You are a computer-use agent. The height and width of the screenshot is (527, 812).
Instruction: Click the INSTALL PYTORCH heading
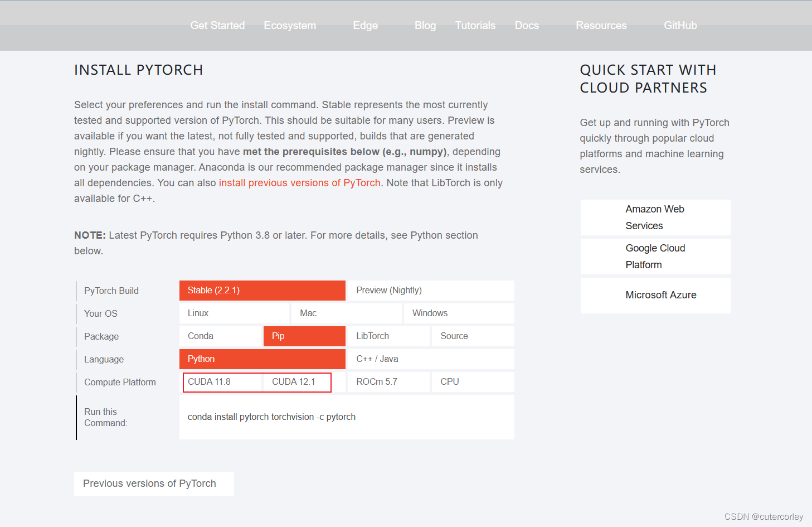pos(139,70)
